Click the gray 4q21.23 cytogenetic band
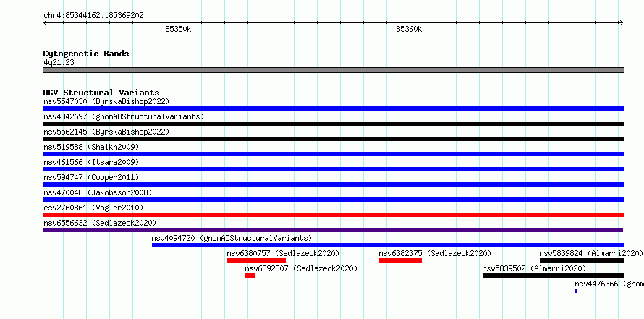The height and width of the screenshot is (319, 644). pos(333,70)
